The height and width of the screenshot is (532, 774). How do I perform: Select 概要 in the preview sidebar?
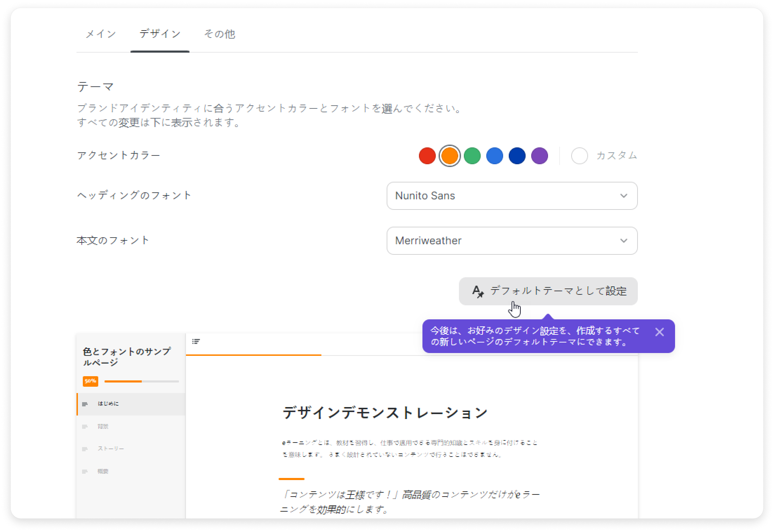tap(131, 471)
